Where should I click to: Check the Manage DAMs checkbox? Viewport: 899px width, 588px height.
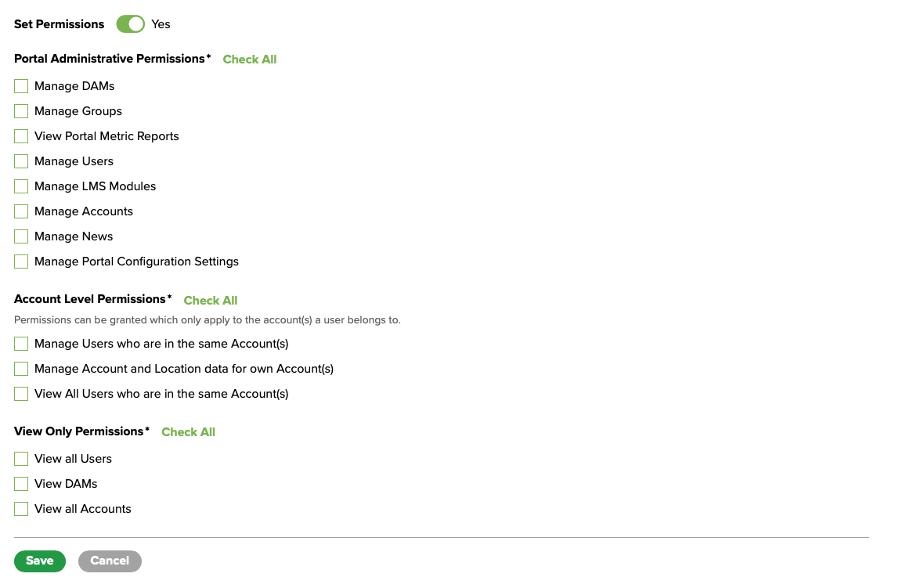pos(21,86)
